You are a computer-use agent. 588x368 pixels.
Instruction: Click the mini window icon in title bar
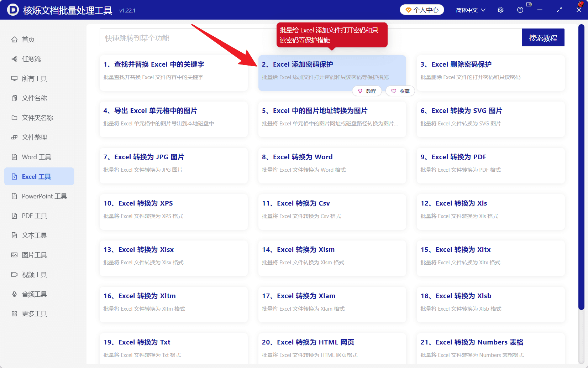[x=529, y=5]
